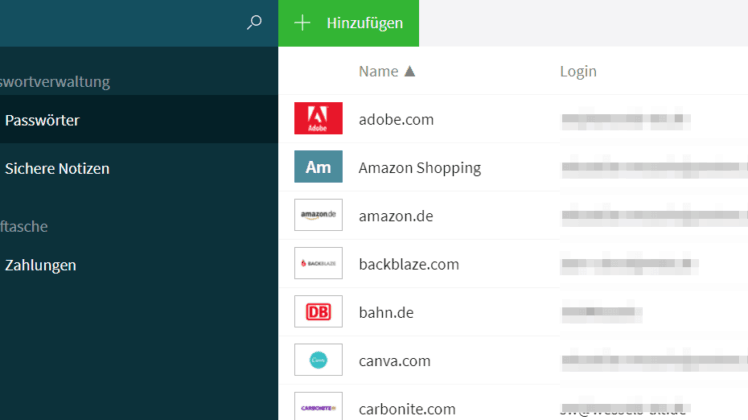Image resolution: width=748 pixels, height=420 pixels.
Task: Select the Amazon Shopping entry name
Action: click(420, 168)
